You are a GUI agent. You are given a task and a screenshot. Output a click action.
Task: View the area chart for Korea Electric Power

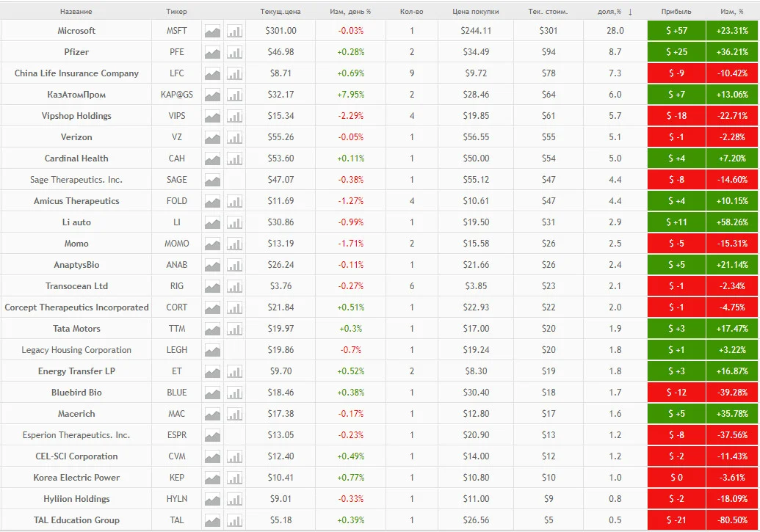[212, 479]
